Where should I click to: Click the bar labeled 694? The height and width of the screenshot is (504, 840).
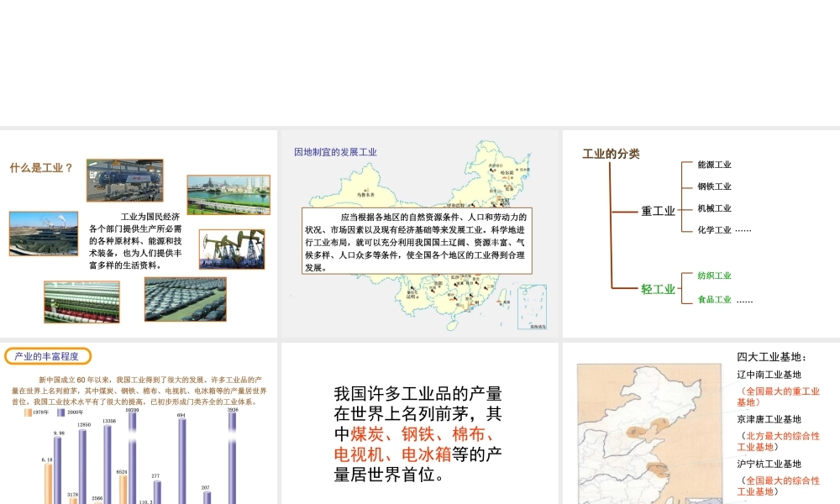182,461
